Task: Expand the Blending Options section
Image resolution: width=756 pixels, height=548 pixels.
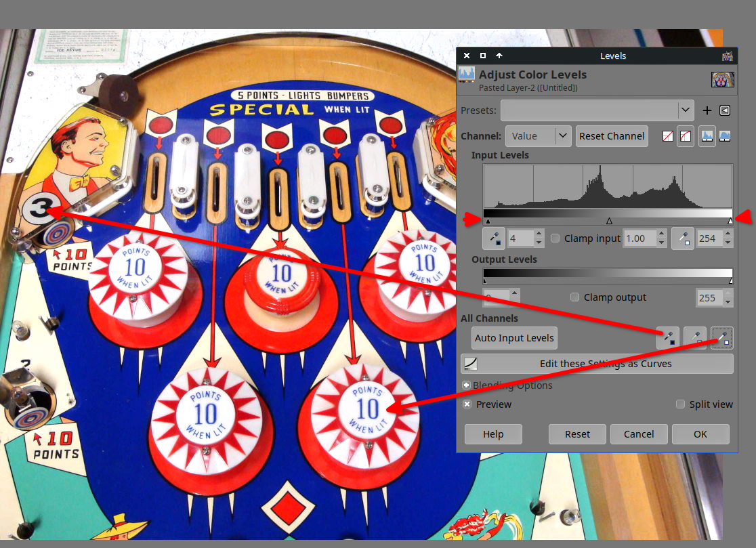Action: tap(466, 385)
